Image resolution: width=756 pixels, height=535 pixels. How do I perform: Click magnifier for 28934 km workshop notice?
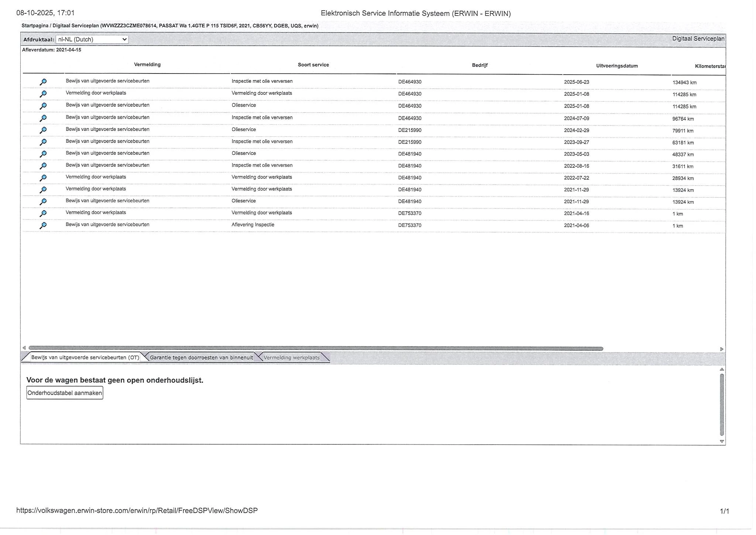tap(43, 178)
